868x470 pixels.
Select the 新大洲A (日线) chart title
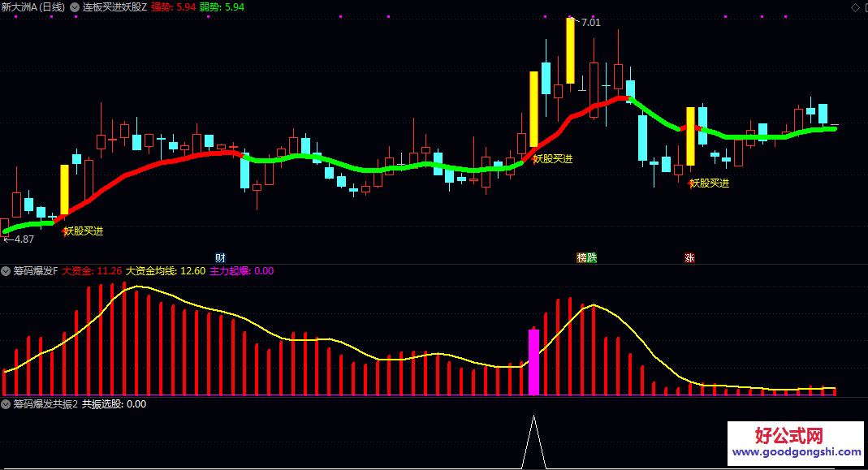33,7
